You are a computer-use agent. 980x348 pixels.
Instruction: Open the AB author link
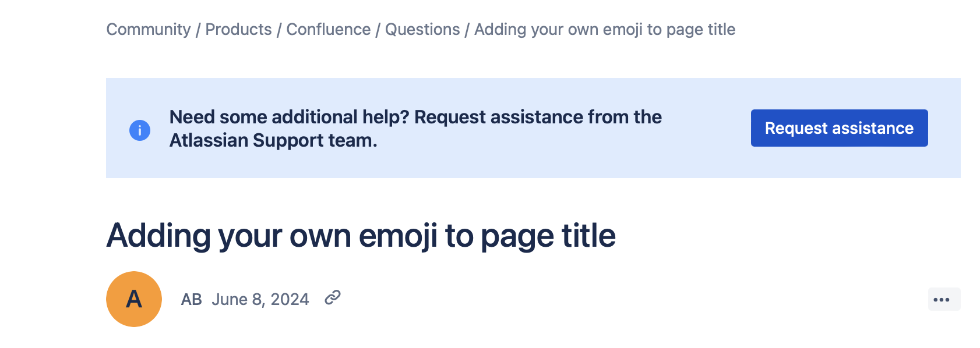pos(192,299)
